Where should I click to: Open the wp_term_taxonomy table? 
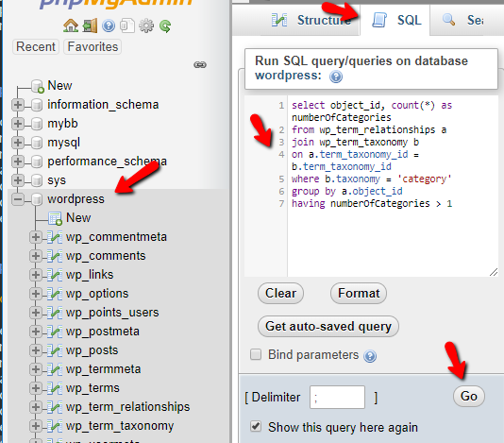120,426
